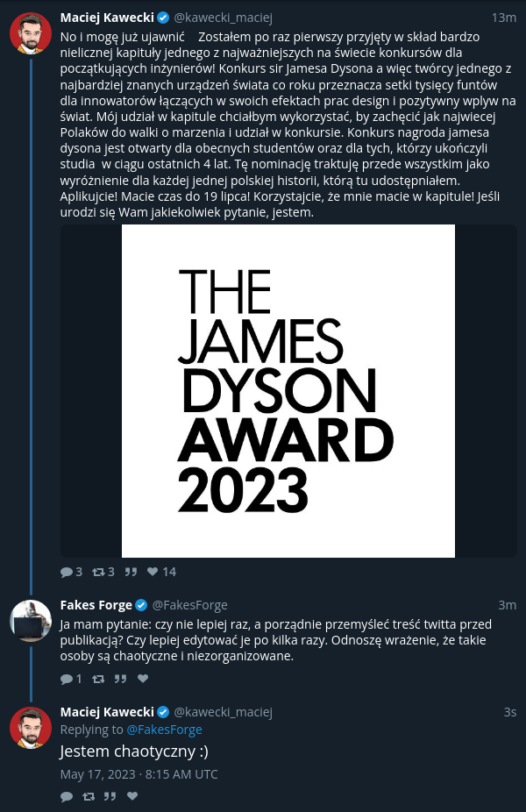Like the Fakes Forge reply

[x=143, y=679]
